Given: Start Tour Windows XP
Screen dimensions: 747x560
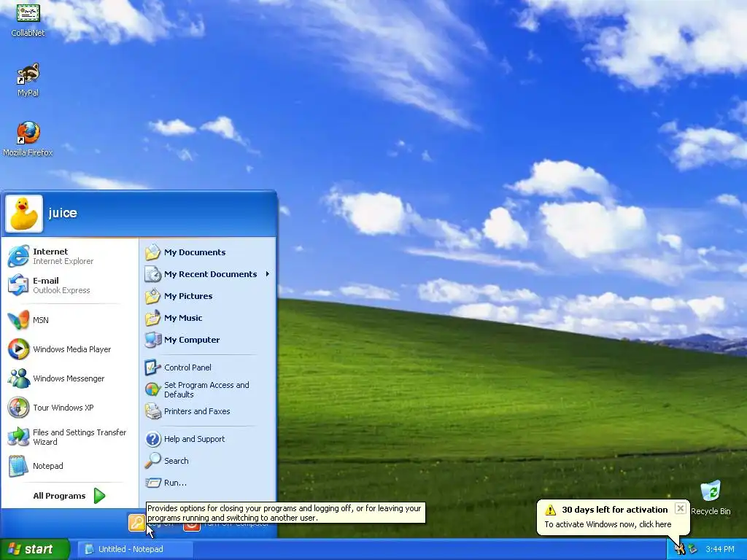Looking at the screenshot, I should pyautogui.click(x=70, y=408).
